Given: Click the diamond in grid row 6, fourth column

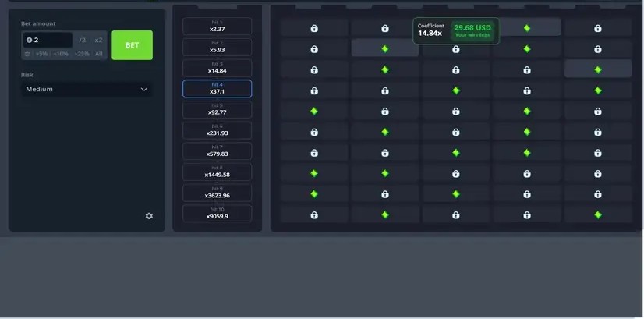Looking at the screenshot, I should [x=527, y=132].
